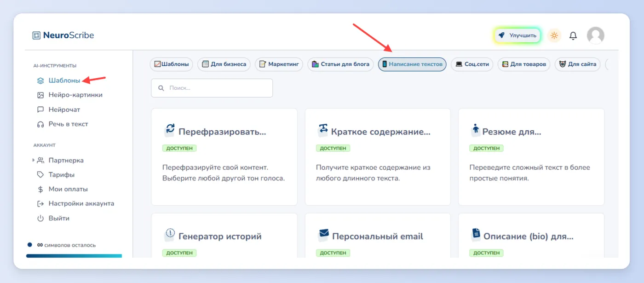Click ДОСТУПЕН badge on Перефразировать card

click(x=179, y=148)
